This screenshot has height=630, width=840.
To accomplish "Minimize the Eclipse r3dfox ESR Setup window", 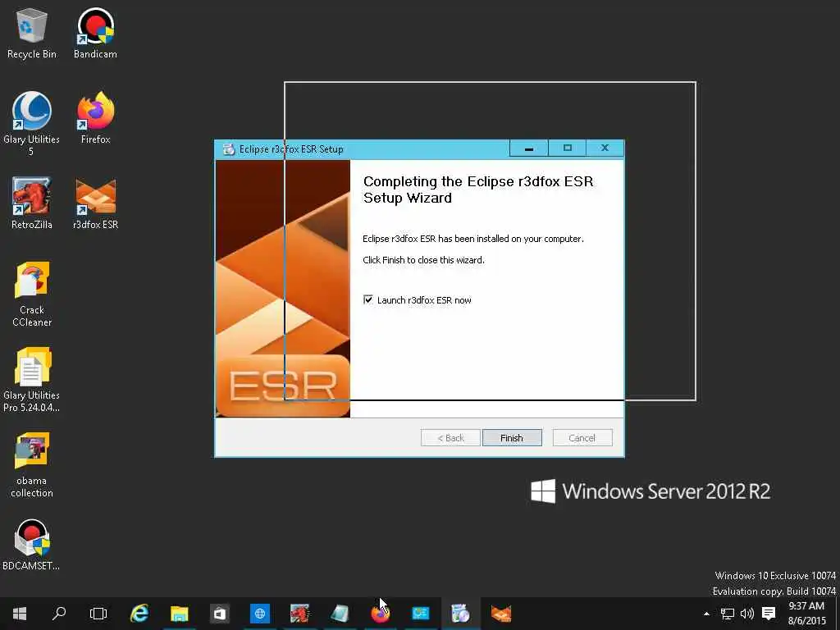I will tap(529, 148).
